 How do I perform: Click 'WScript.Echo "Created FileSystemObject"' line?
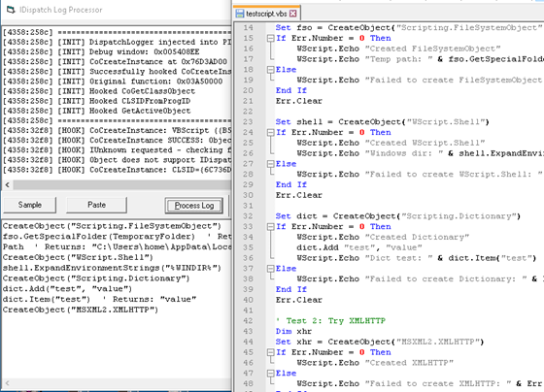pos(398,49)
